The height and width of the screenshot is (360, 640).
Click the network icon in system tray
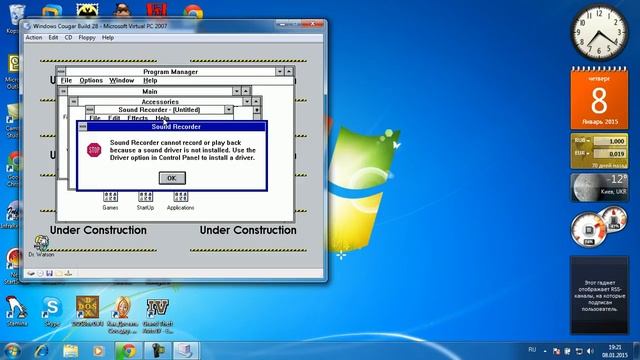pyautogui.click(x=579, y=351)
